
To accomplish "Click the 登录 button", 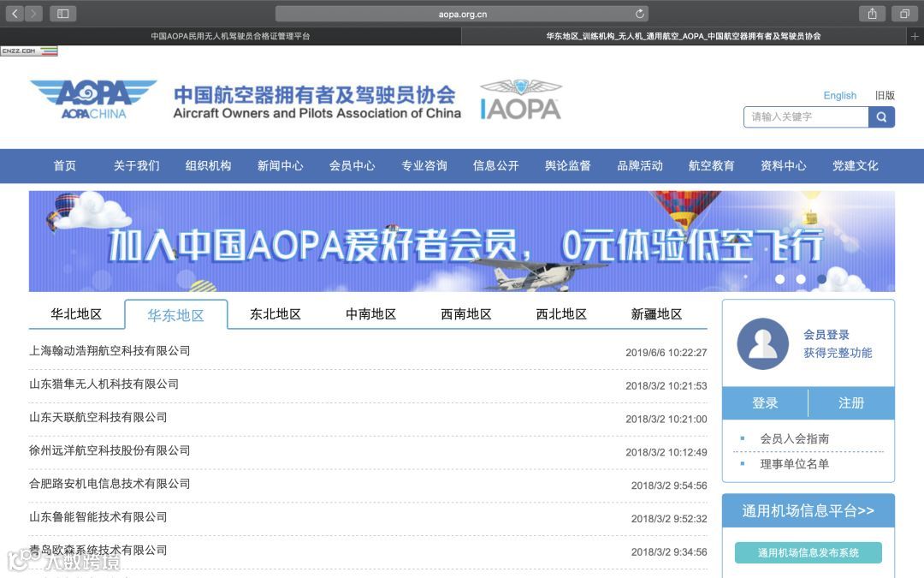I will [765, 403].
